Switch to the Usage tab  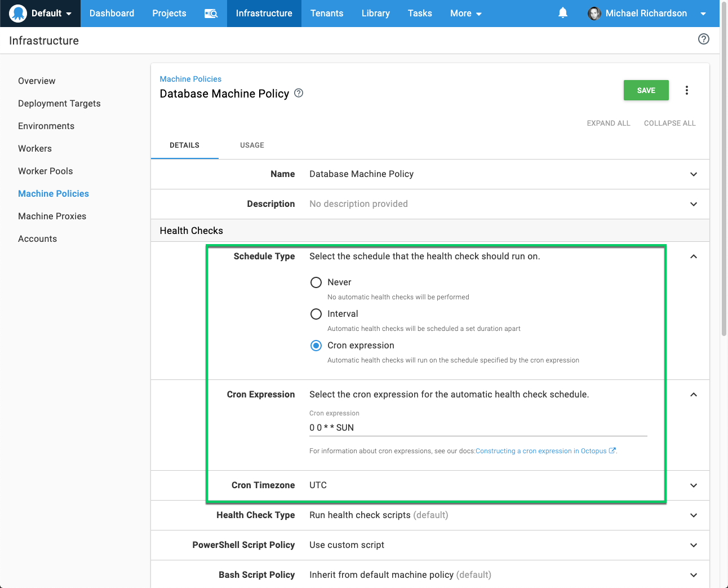[252, 145]
